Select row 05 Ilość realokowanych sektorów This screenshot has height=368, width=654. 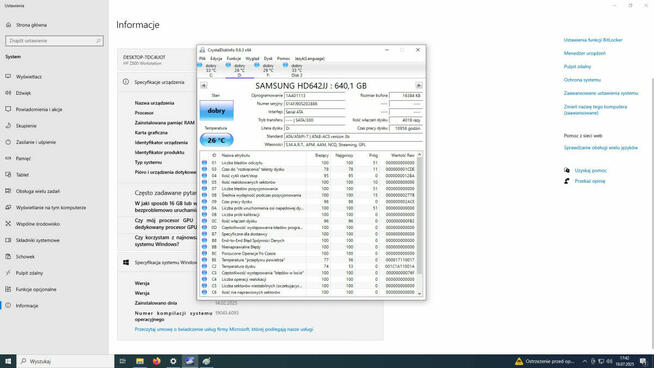point(309,182)
